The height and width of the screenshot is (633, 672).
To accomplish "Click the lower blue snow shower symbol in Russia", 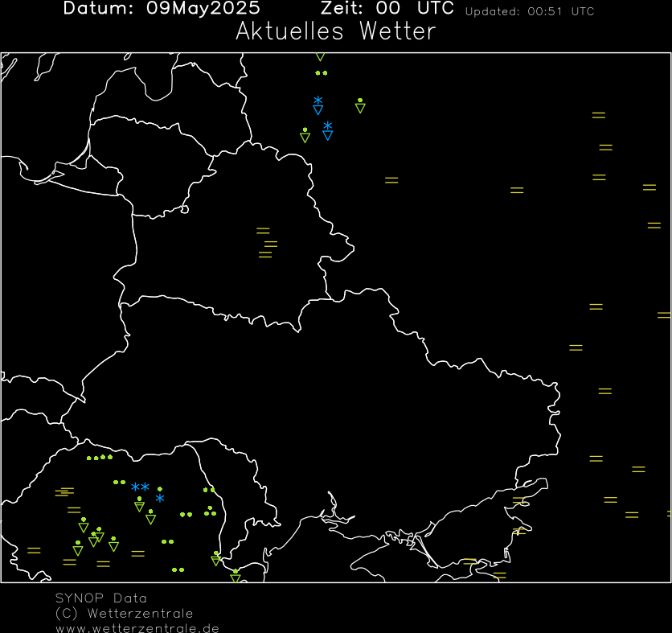I will tap(328, 131).
